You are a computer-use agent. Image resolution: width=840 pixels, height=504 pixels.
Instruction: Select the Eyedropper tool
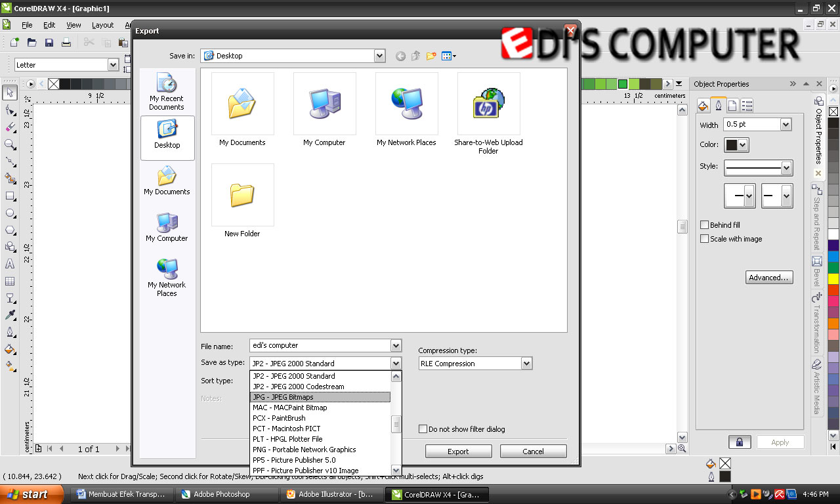pos(10,315)
